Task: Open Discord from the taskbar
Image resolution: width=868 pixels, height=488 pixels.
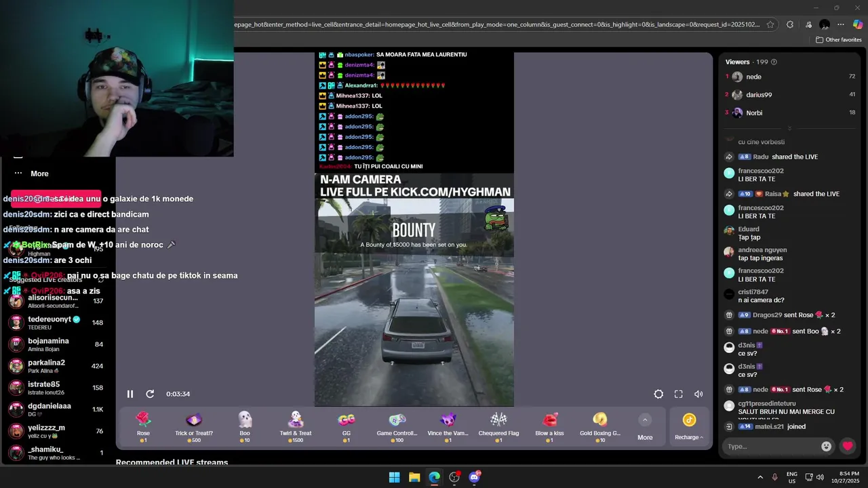Action: coord(475,477)
